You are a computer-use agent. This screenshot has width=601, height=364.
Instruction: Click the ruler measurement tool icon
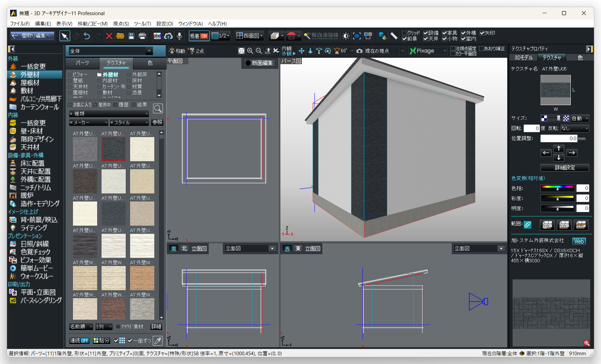tap(394, 36)
